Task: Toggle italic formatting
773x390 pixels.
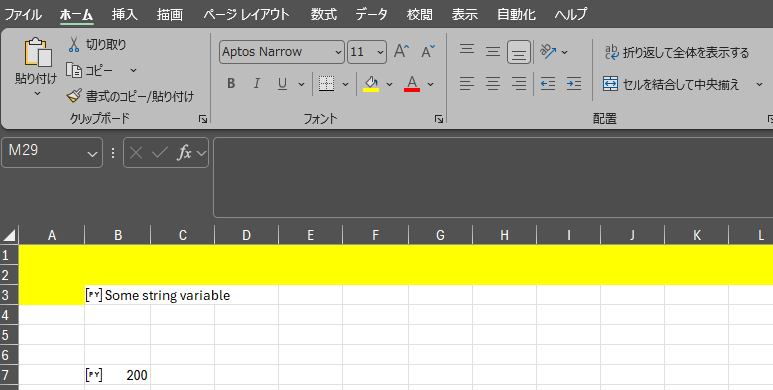Action: [256, 84]
